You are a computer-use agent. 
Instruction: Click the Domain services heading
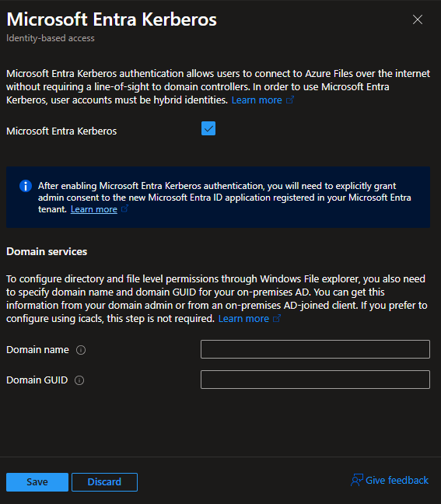47,251
